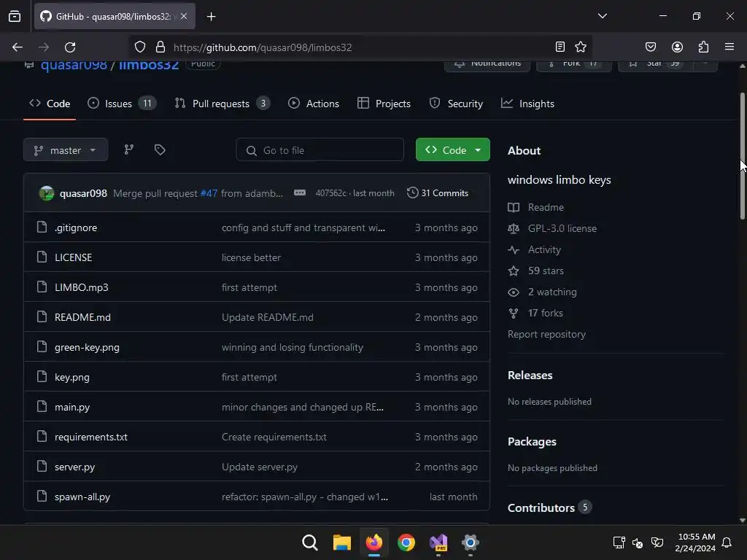Open README.md file
747x560 pixels.
pyautogui.click(x=82, y=317)
